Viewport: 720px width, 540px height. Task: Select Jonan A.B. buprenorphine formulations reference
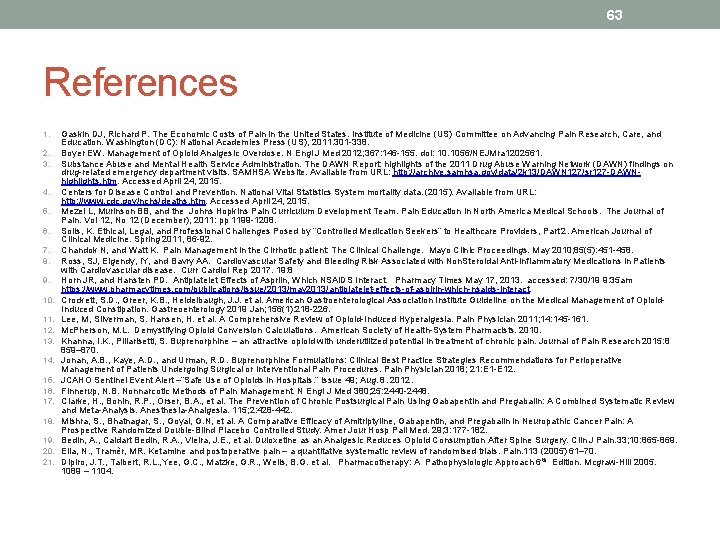coord(341,365)
